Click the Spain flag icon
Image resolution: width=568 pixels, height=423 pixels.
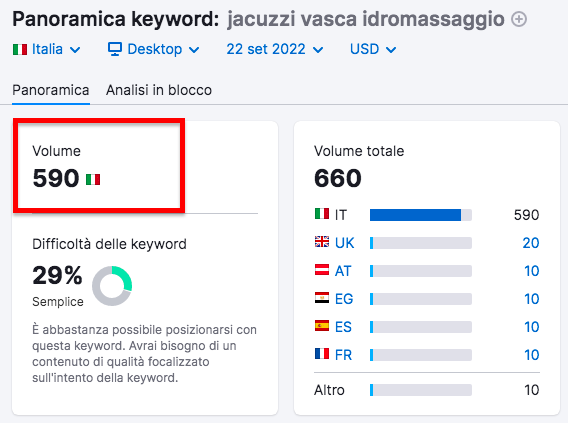322,326
